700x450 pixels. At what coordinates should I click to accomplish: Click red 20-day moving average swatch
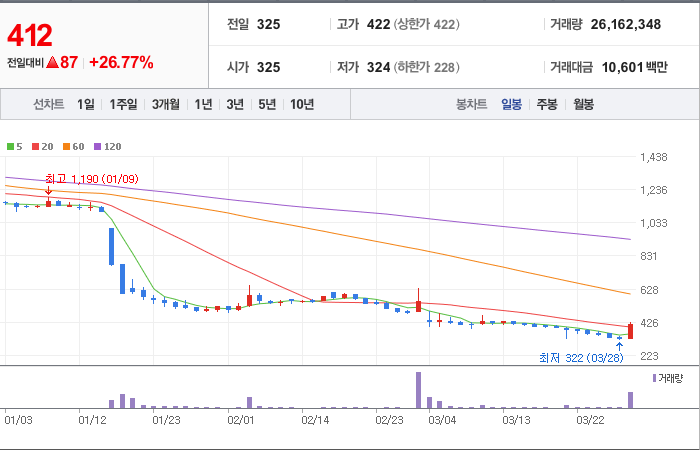pos(35,146)
